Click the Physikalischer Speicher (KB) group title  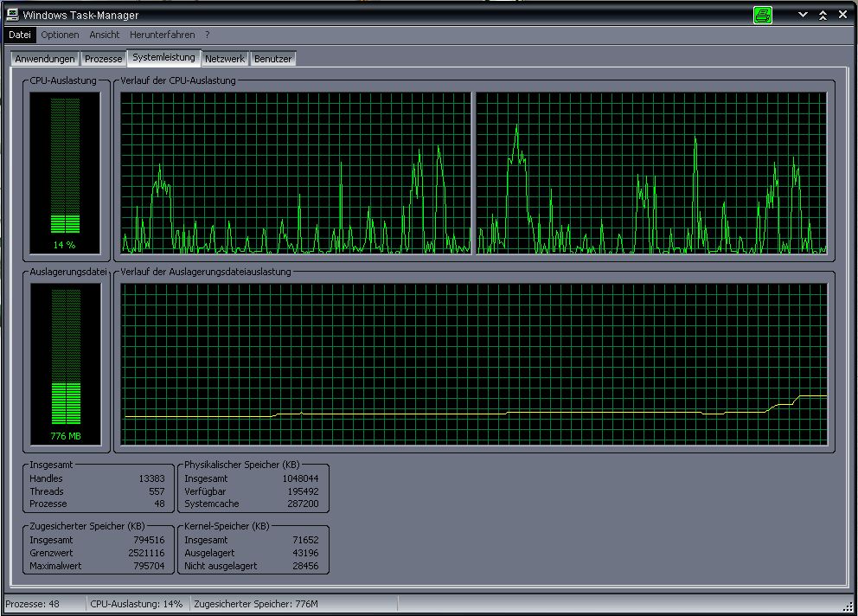pos(242,465)
